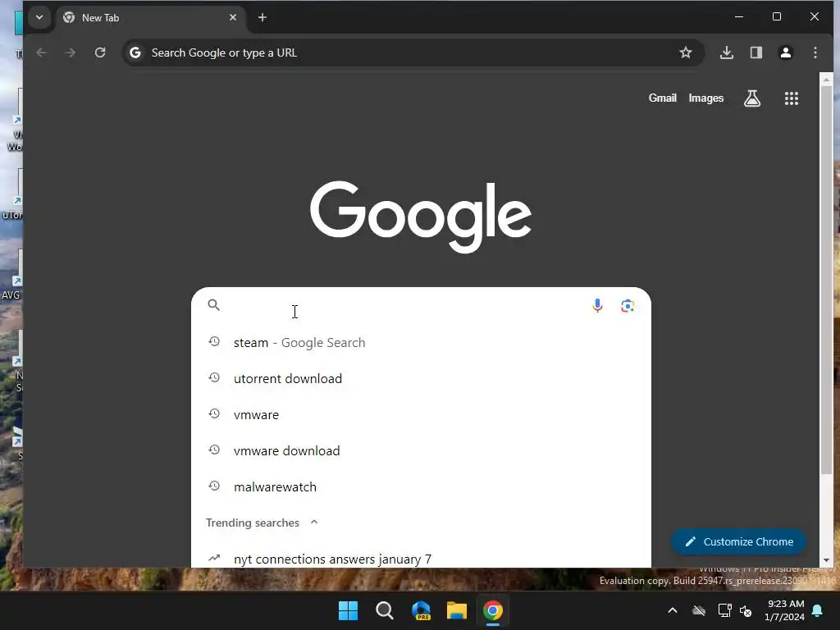Show hidden tray icons chevron
Screen dimensions: 840x630
click(673, 610)
